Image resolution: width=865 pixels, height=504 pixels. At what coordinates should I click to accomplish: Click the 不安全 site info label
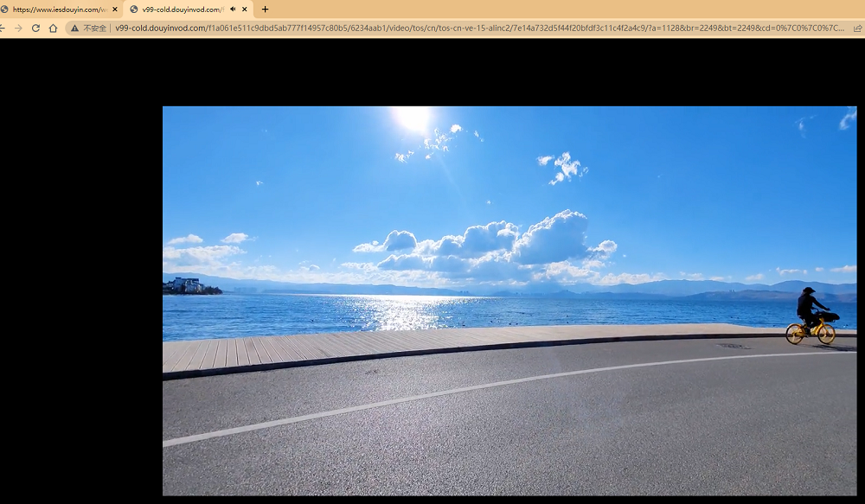[x=94, y=29]
